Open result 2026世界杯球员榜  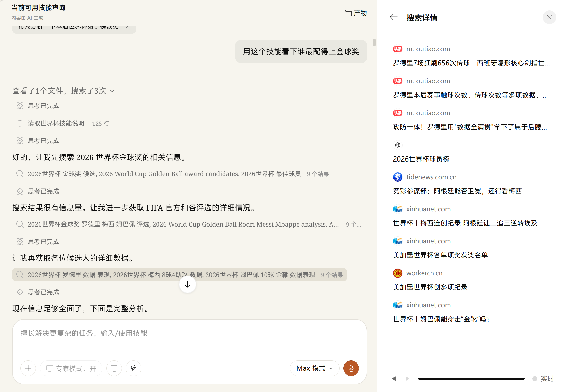(x=421, y=159)
